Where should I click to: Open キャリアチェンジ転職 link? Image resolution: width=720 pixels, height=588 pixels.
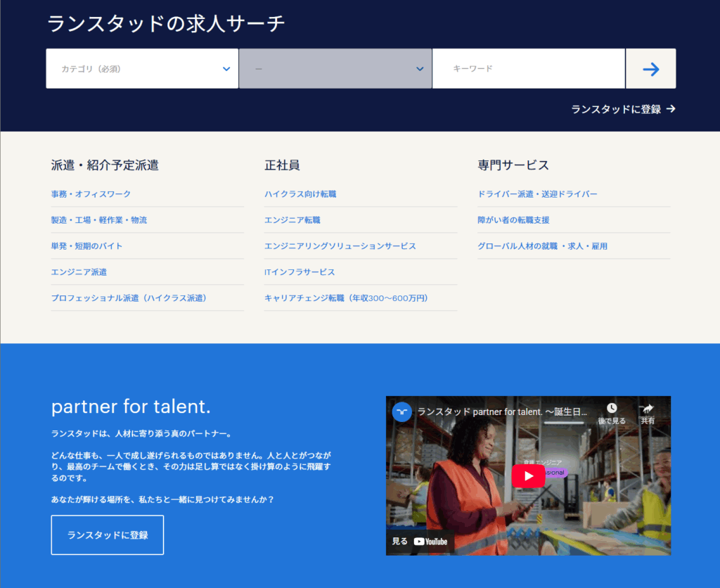point(346,298)
